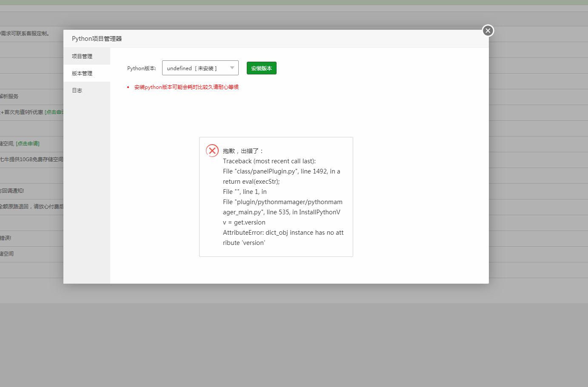Click the 解析服务 text in background page
Screen dimensions: 588x387
[x=9, y=97]
